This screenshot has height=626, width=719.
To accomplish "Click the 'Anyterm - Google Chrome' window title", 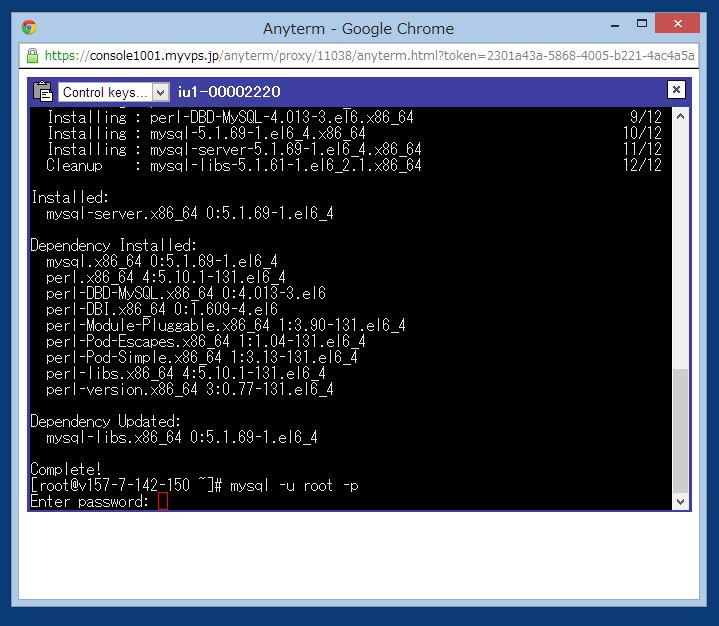I will coord(358,28).
